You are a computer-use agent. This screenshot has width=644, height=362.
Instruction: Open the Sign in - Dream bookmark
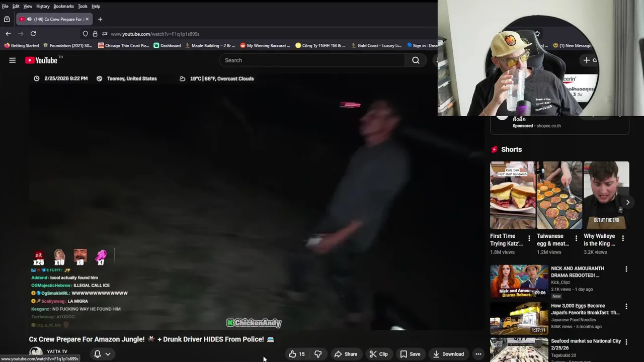pos(422,46)
